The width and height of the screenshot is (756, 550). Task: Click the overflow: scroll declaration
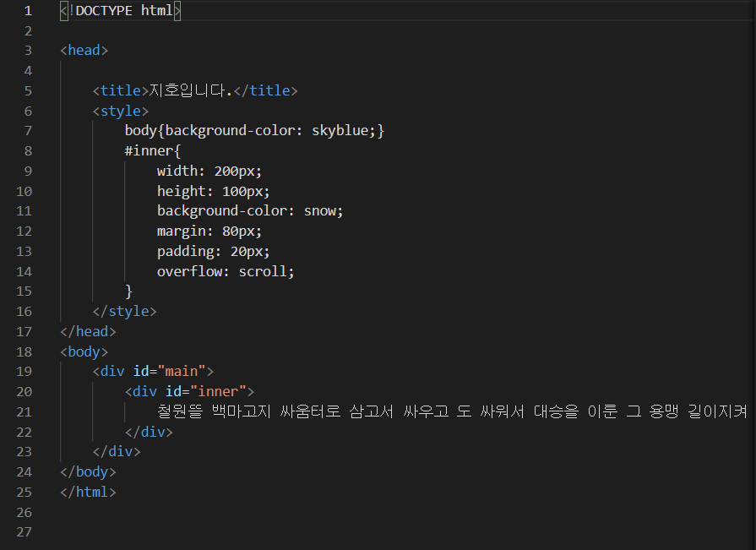tap(226, 271)
